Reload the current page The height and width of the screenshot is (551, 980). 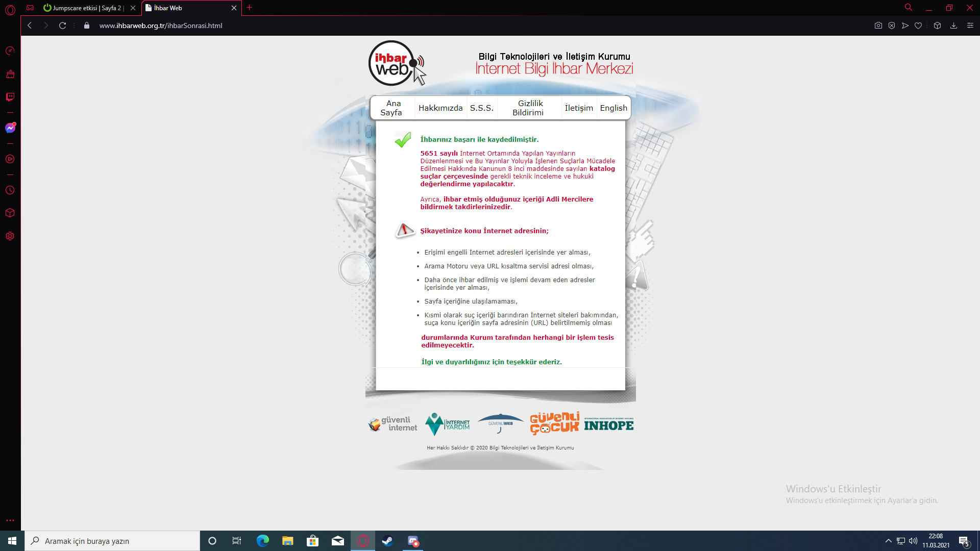click(62, 26)
